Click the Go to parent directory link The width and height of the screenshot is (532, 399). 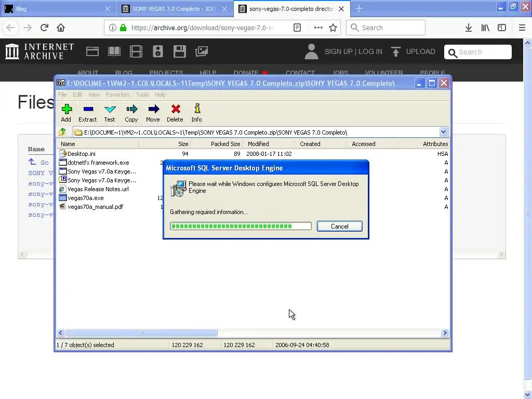(x=38, y=162)
